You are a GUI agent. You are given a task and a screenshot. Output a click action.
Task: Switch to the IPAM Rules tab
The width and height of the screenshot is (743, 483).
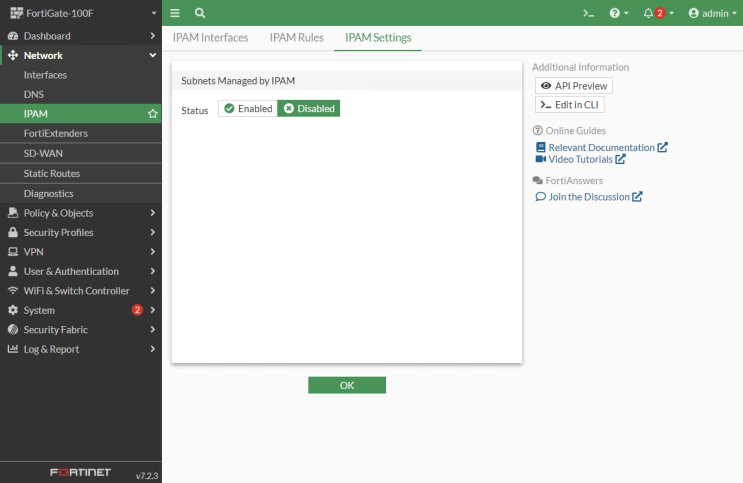pyautogui.click(x=297, y=37)
